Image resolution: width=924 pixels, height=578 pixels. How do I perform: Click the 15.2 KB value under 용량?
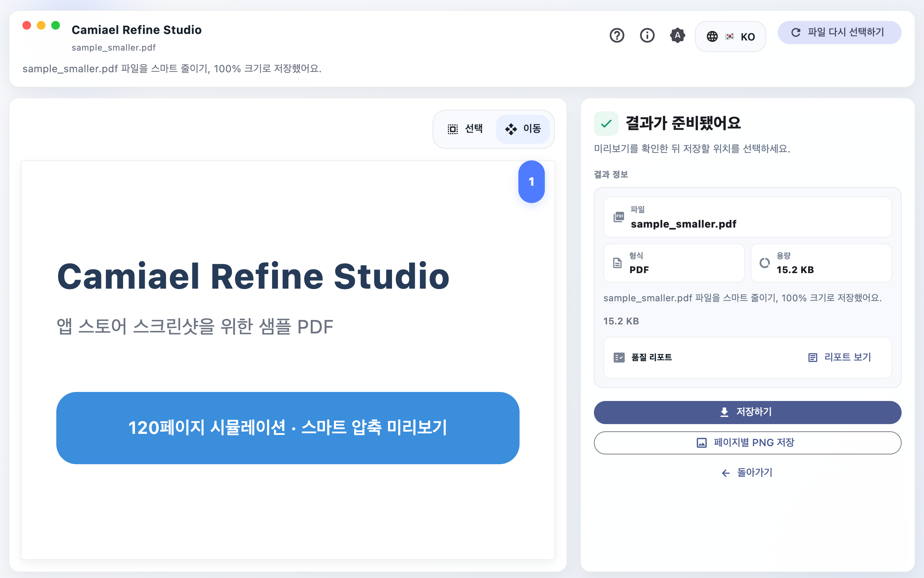(x=795, y=270)
